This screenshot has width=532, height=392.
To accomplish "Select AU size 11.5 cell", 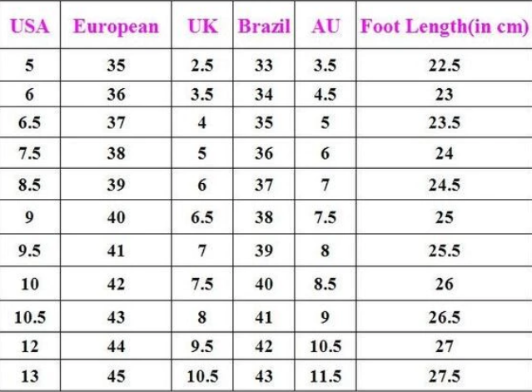I will (x=326, y=375).
